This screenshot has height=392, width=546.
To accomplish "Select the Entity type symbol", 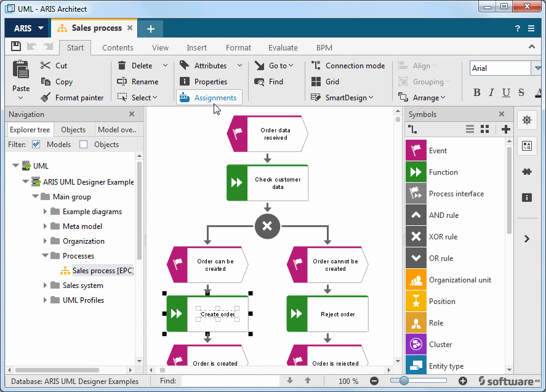I will click(416, 365).
